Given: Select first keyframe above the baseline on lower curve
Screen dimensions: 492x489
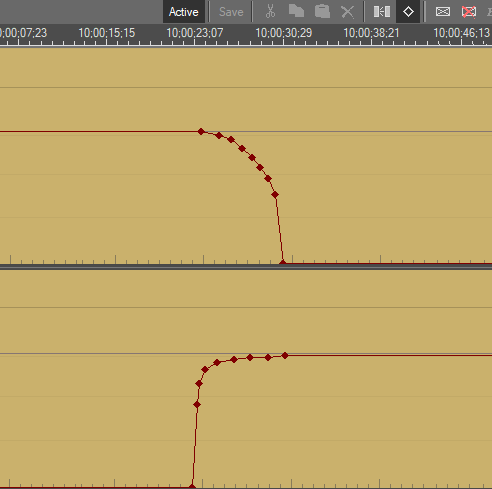Looking at the screenshot, I should [197, 405].
